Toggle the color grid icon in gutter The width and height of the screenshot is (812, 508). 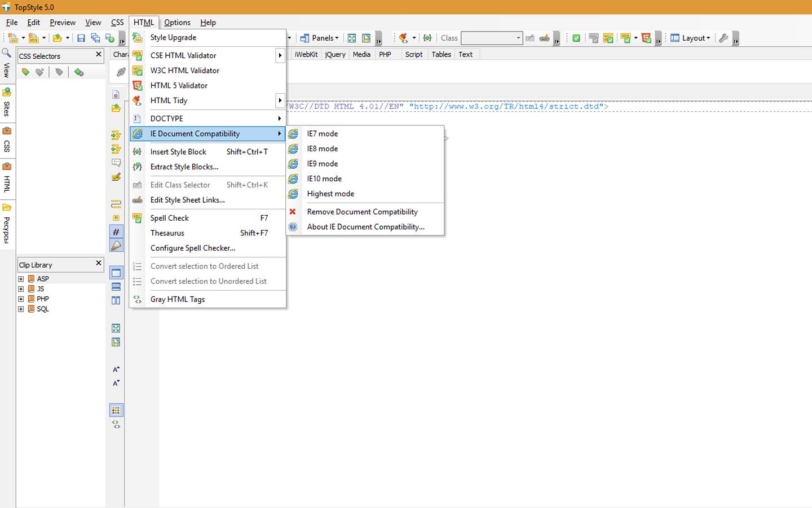click(116, 410)
